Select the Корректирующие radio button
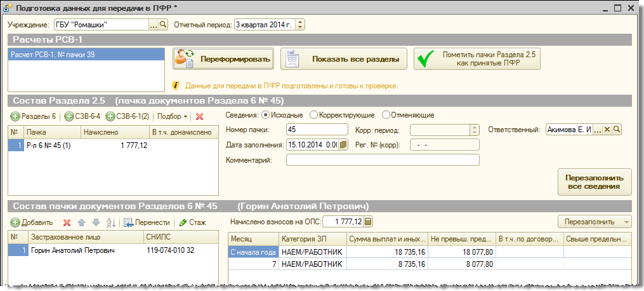The height and width of the screenshot is (291, 644). pos(313,115)
